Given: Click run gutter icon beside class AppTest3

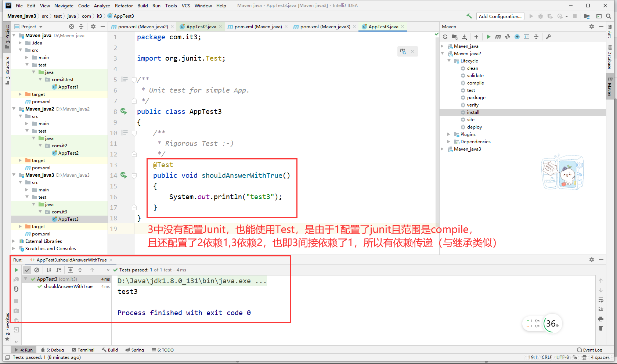Looking at the screenshot, I should click(x=123, y=111).
